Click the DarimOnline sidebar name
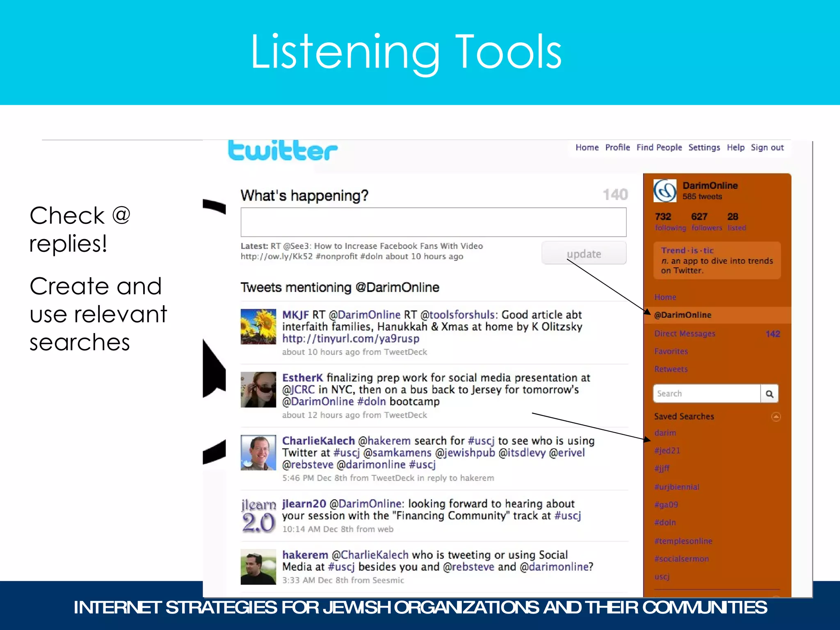This screenshot has height=630, width=840. coord(710,185)
